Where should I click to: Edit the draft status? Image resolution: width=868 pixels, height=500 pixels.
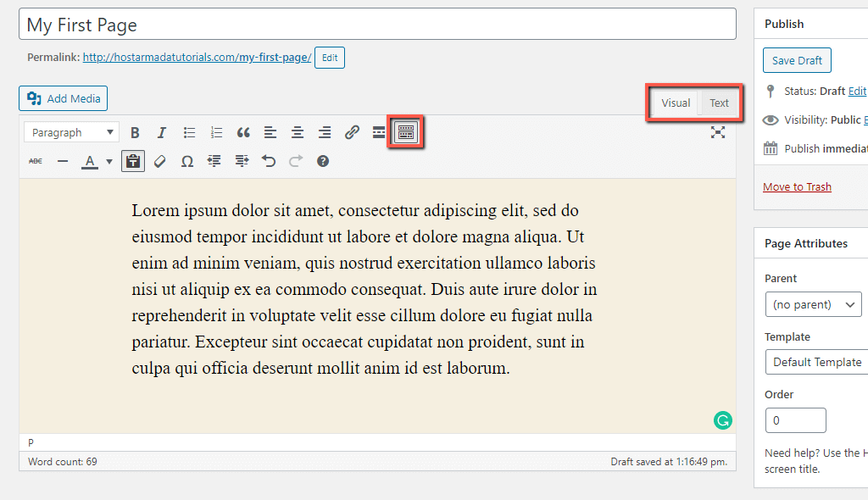[x=857, y=91]
